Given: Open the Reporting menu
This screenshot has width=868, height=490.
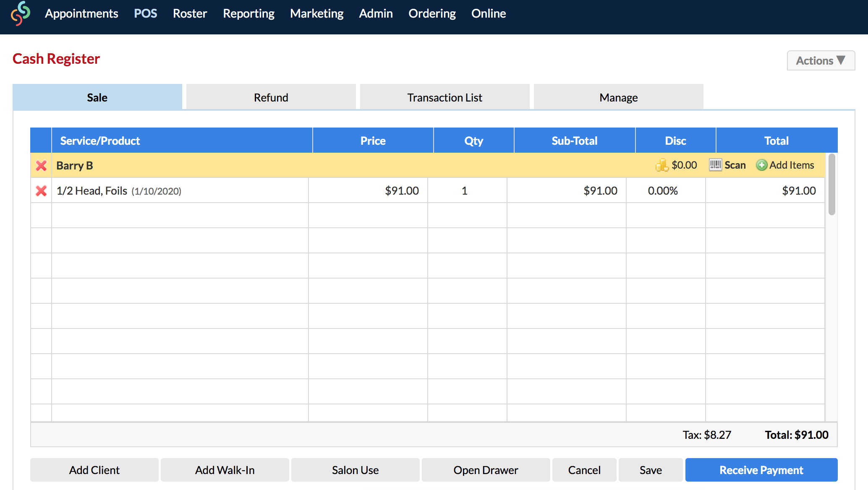Looking at the screenshot, I should [x=248, y=13].
